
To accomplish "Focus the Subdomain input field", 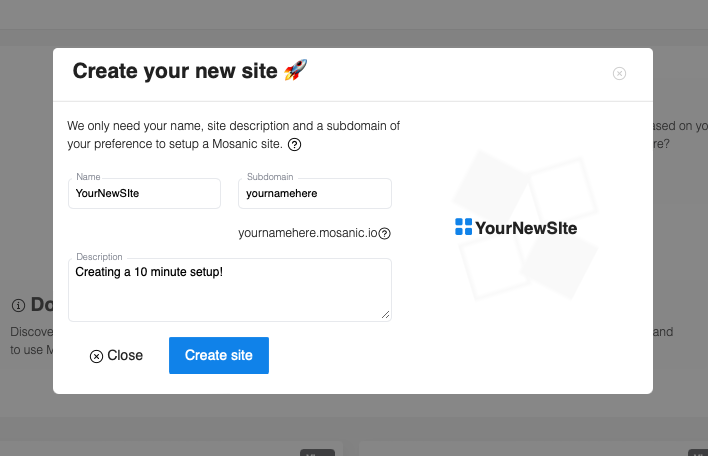I will (x=315, y=193).
